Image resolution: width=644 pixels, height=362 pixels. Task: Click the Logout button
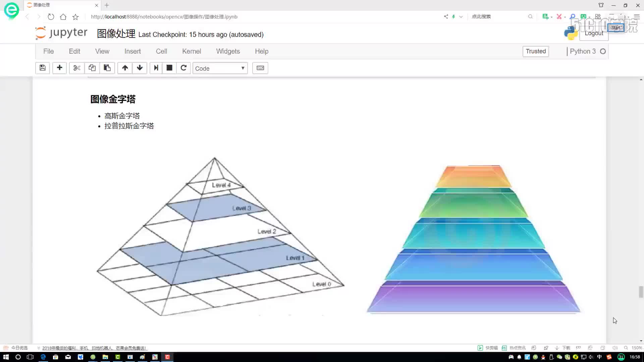tap(594, 33)
